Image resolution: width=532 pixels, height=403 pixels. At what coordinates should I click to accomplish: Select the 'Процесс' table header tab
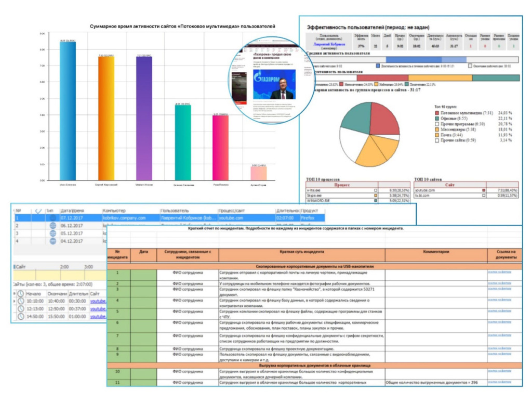[x=342, y=184]
